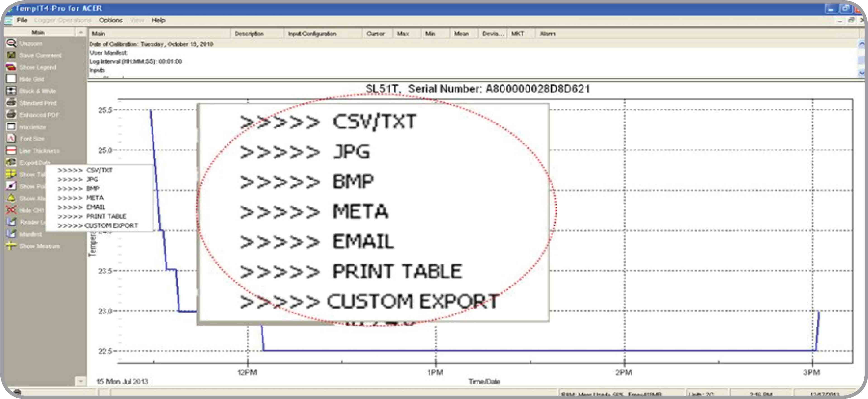Screen dimensions: 868x399
Task: Click the Enhanced PDF printer icon
Action: (x=11, y=114)
